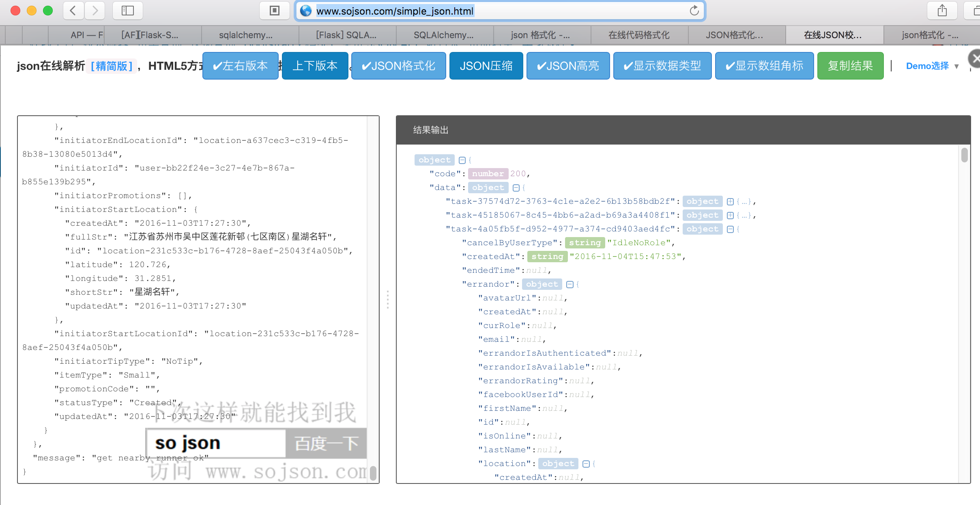Image resolution: width=980 pixels, height=505 pixels.
Task: Expand task-37574d72 collapsed object
Action: [x=730, y=202]
